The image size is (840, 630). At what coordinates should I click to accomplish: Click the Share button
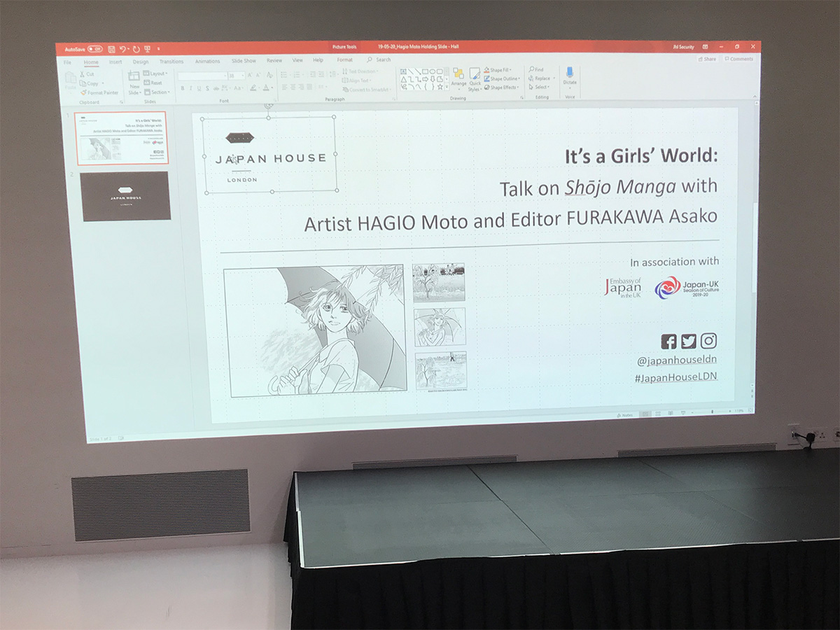pyautogui.click(x=707, y=59)
